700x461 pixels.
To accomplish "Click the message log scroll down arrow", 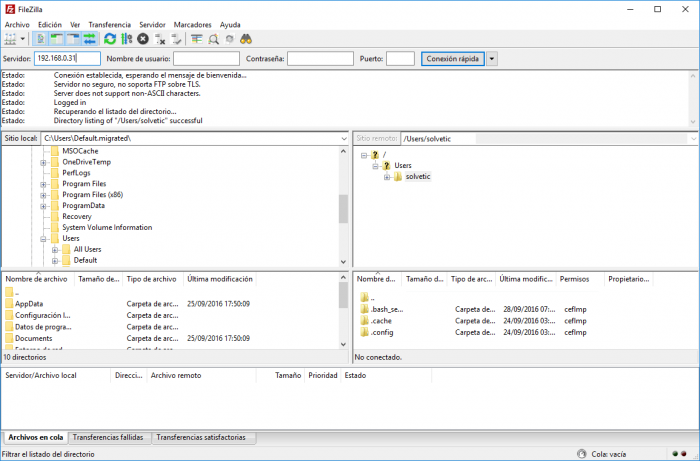I will 693,121.
